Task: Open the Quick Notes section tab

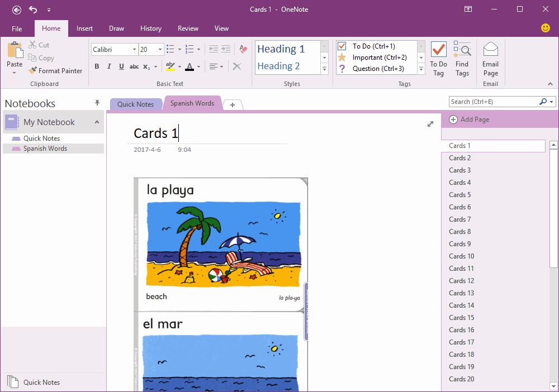Action: point(135,104)
